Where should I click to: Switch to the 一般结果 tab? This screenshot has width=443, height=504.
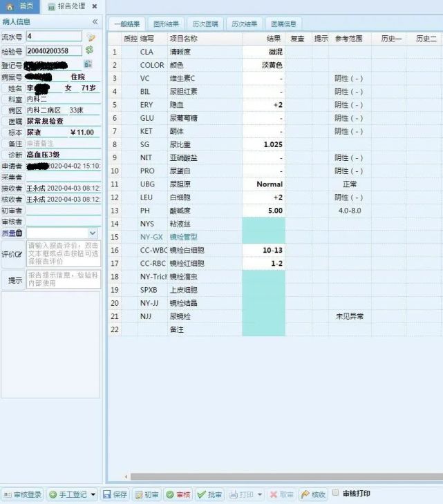pos(127,23)
